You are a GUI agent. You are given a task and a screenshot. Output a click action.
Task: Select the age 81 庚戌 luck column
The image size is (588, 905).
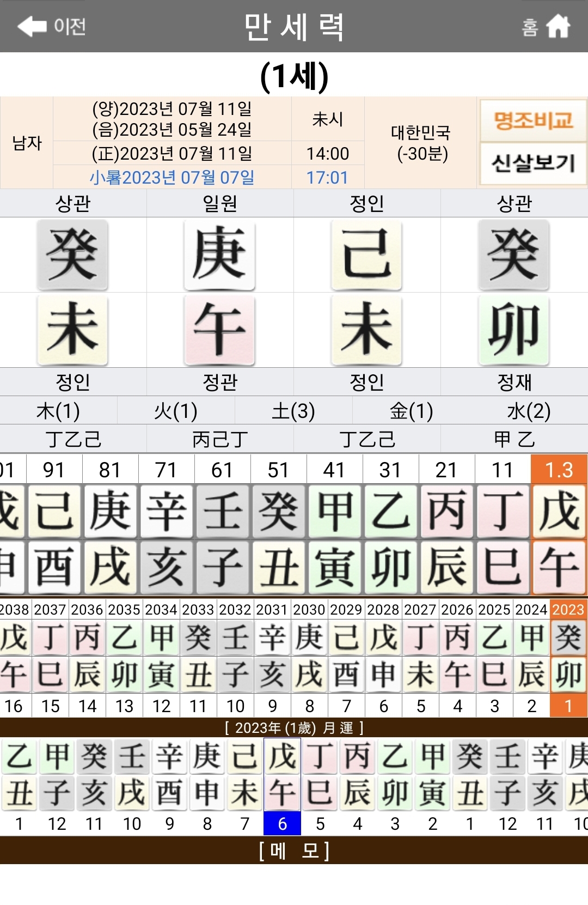110,525
